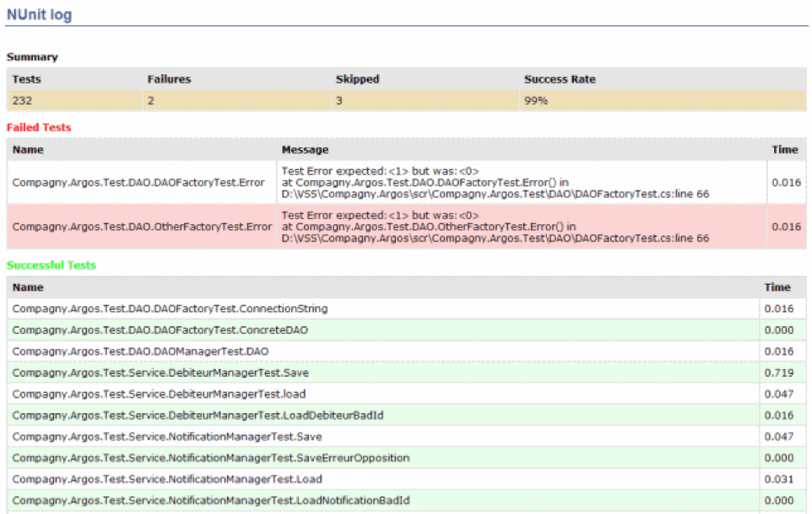Select the NotificationManagerTest.LoadNotificationBadId row

pos(406,500)
